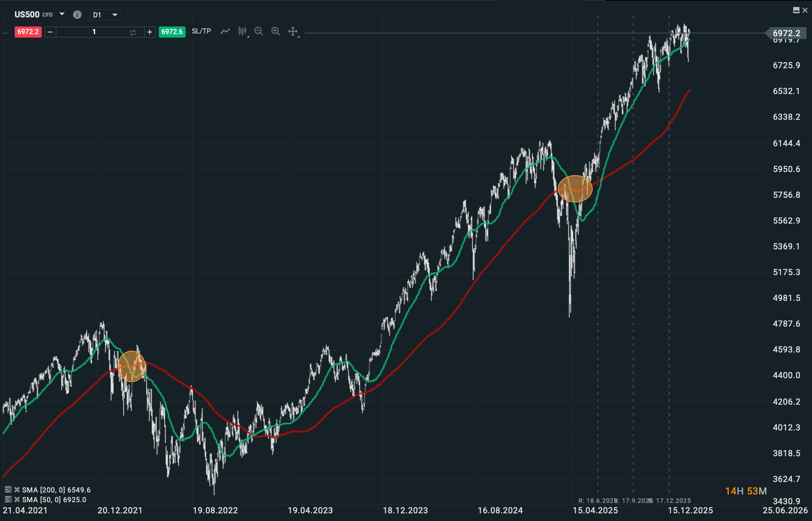The width and height of the screenshot is (812, 521).
Task: Toggle the volume unit switch icon
Action: click(133, 32)
